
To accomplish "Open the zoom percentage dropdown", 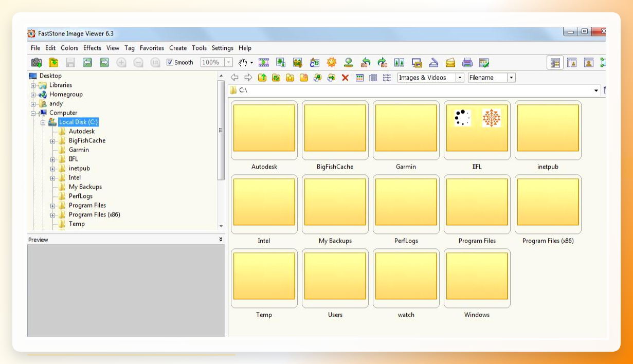I will click(229, 63).
